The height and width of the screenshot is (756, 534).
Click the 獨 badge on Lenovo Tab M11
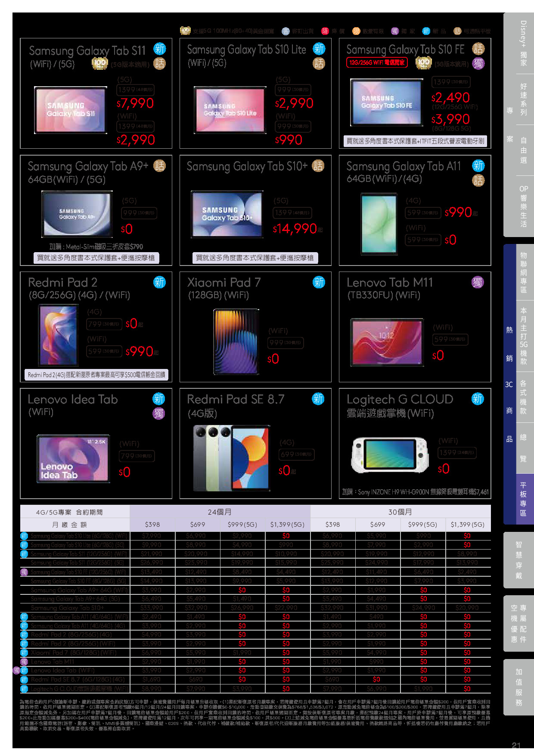[x=478, y=282]
